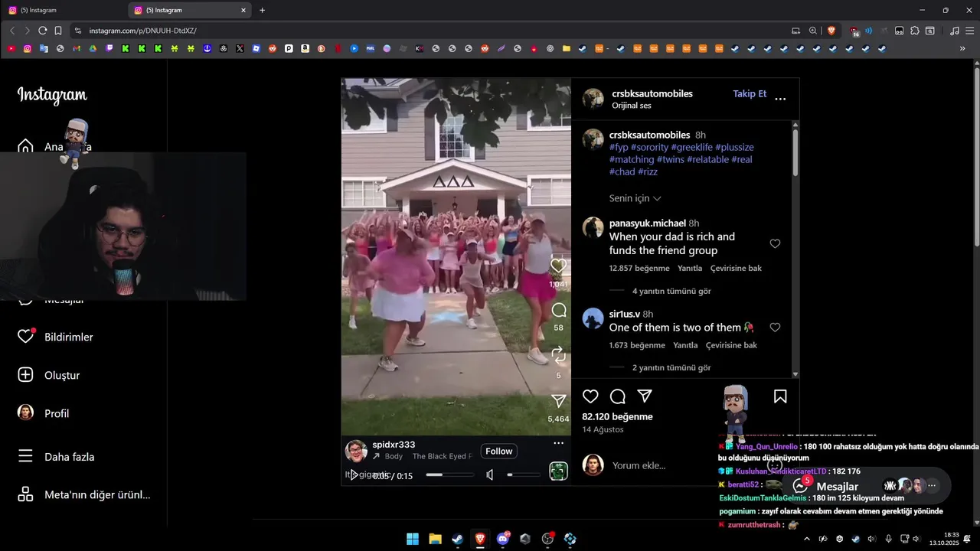Click the Oluştur plus icon

pyautogui.click(x=25, y=375)
